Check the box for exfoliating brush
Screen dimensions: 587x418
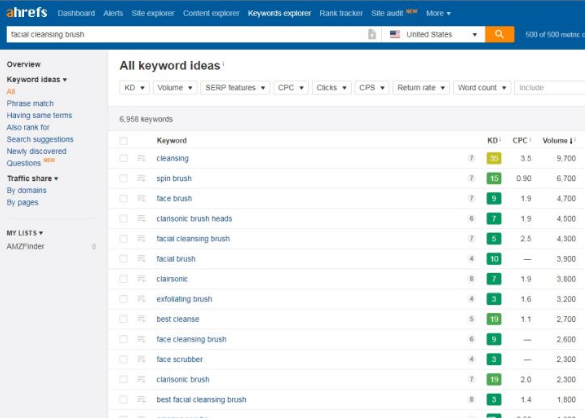(124, 299)
